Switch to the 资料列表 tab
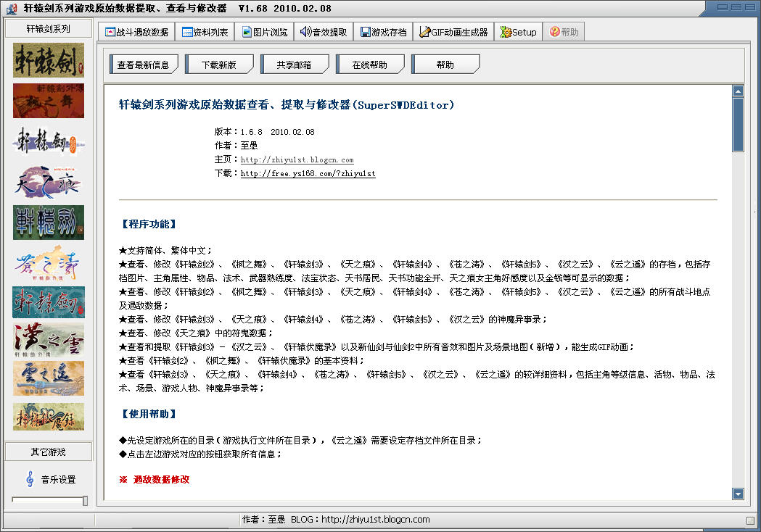 (x=205, y=32)
